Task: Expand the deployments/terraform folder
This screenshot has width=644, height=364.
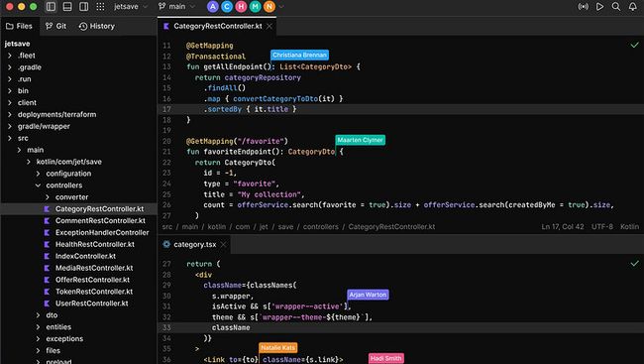Action: [x=10, y=114]
